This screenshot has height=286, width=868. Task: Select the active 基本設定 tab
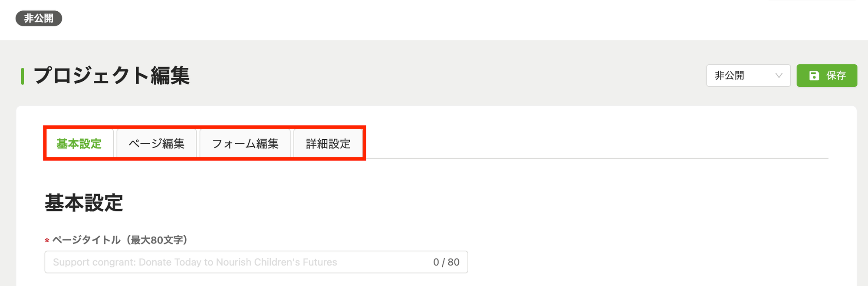79,143
